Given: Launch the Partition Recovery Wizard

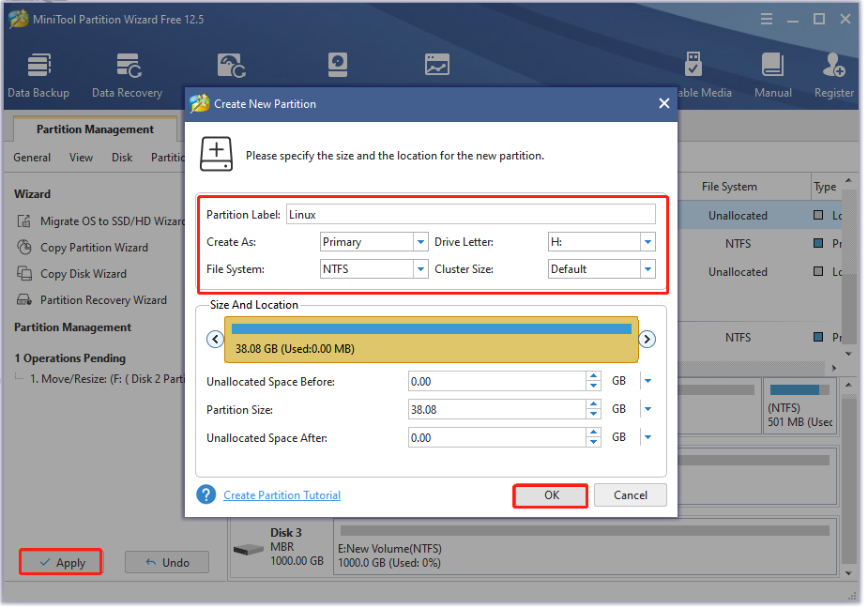Looking at the screenshot, I should (x=92, y=300).
